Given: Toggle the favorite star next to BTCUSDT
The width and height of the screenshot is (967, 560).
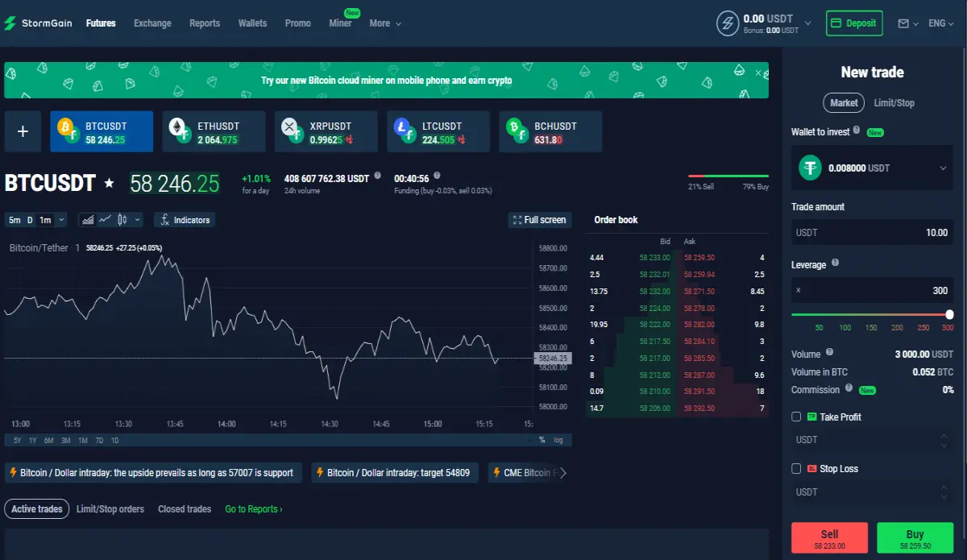Looking at the screenshot, I should click(x=110, y=184).
